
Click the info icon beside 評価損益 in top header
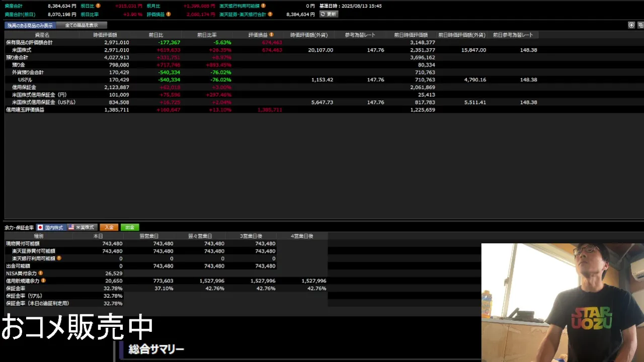[x=169, y=14]
